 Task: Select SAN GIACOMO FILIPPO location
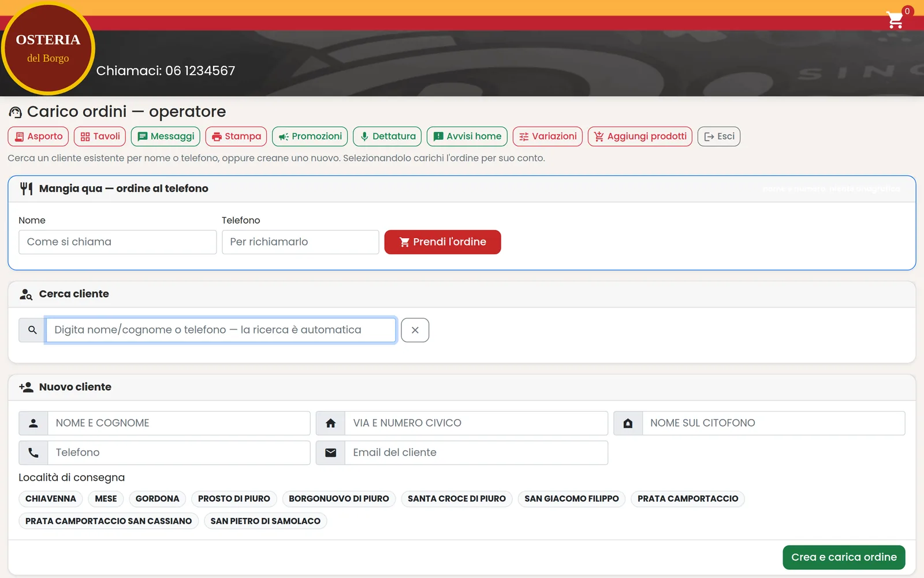(x=572, y=499)
